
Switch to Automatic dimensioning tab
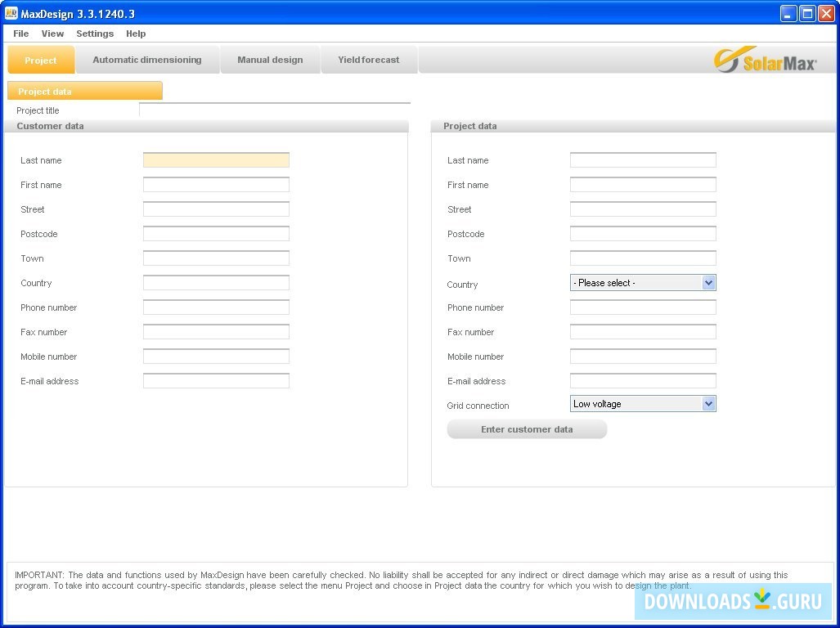click(147, 60)
